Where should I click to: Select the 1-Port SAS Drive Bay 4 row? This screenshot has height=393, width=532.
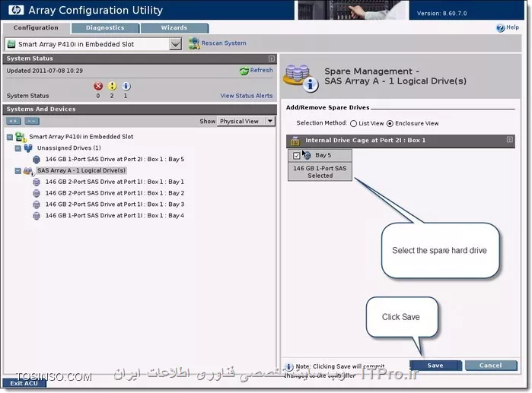tap(115, 215)
